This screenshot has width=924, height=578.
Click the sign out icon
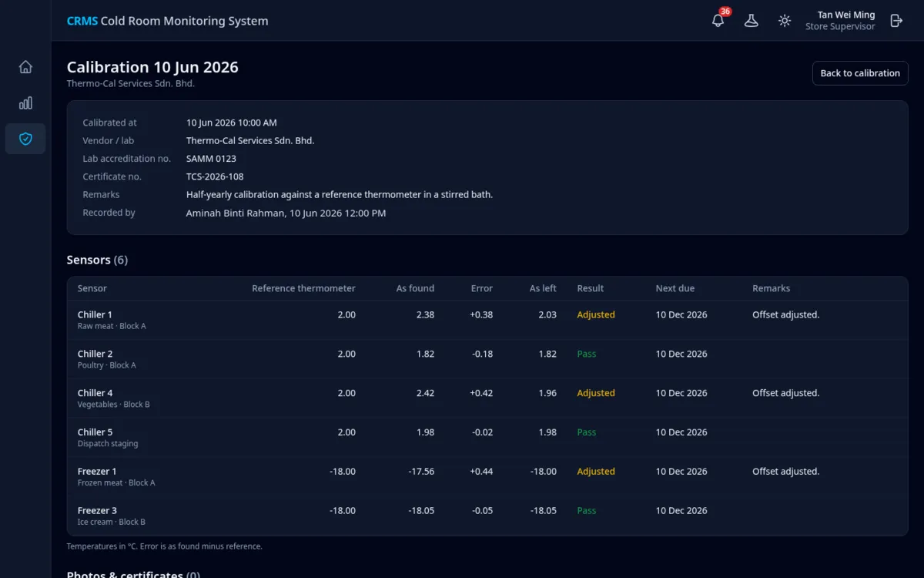tap(896, 21)
